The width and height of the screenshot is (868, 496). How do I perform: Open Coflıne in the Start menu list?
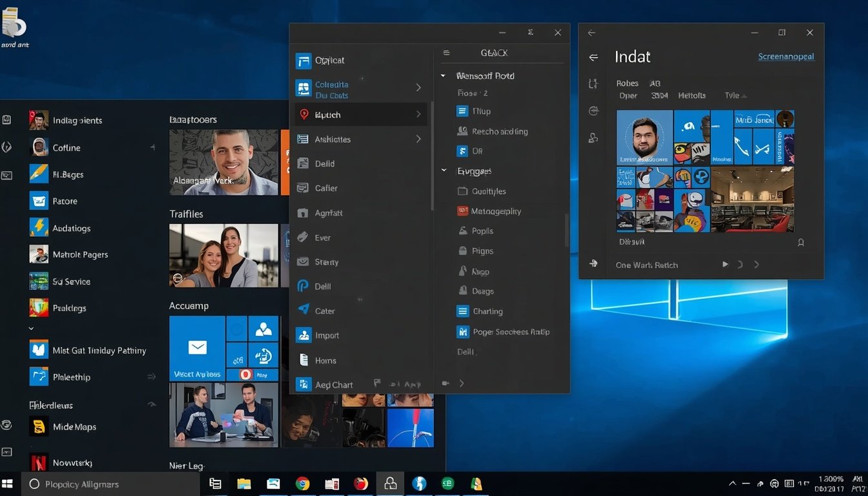[92, 147]
